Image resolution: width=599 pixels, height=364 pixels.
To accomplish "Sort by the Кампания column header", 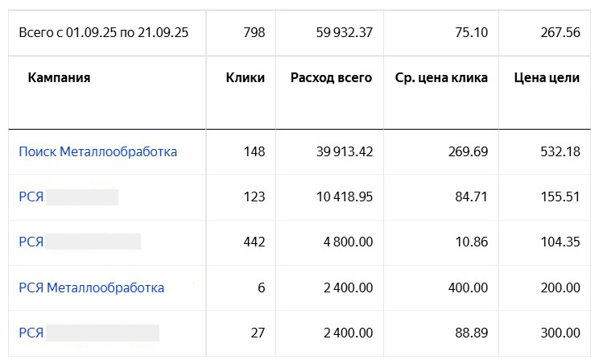I will [x=59, y=78].
